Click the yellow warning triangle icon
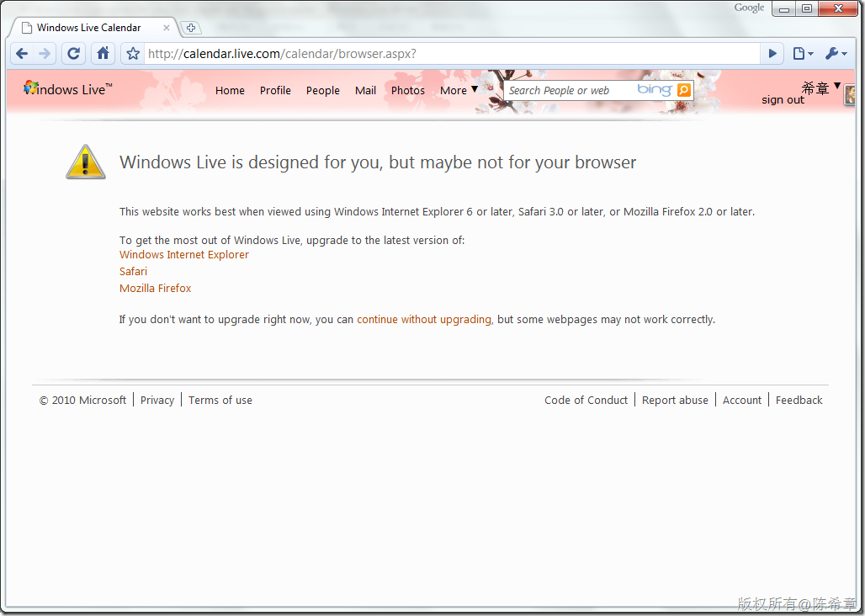Image resolution: width=865 pixels, height=616 pixels. tap(86, 162)
